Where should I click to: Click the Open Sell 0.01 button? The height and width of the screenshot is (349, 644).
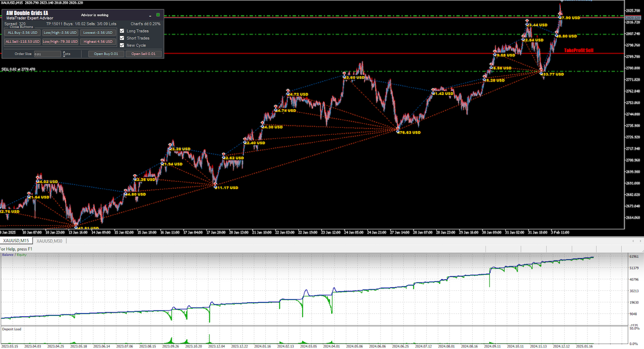[x=143, y=54]
